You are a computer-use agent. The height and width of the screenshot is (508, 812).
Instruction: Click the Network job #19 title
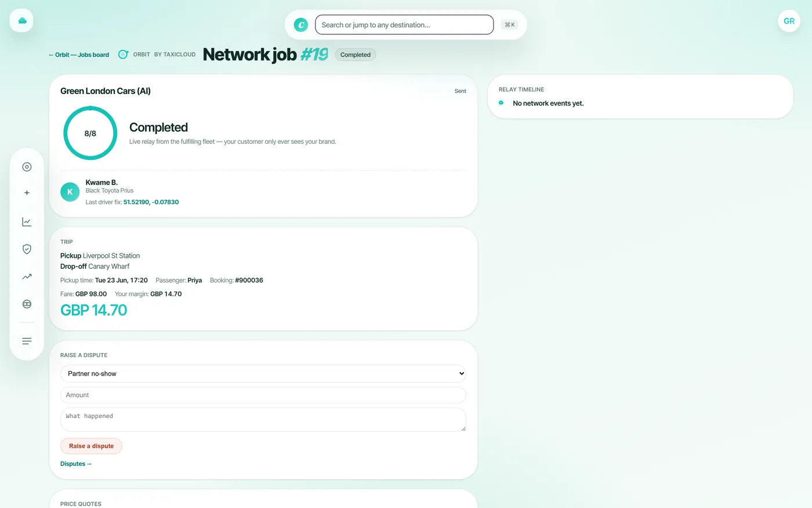266,55
